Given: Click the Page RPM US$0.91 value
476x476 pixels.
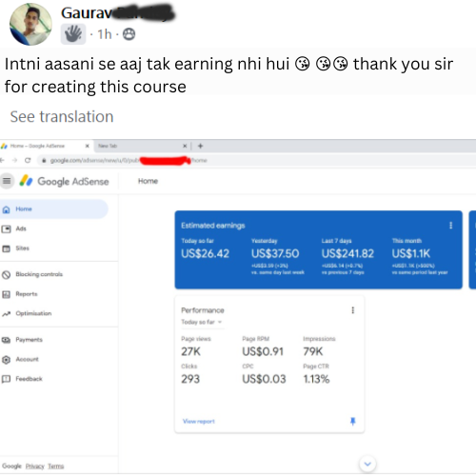Looking at the screenshot, I should click(x=263, y=351).
